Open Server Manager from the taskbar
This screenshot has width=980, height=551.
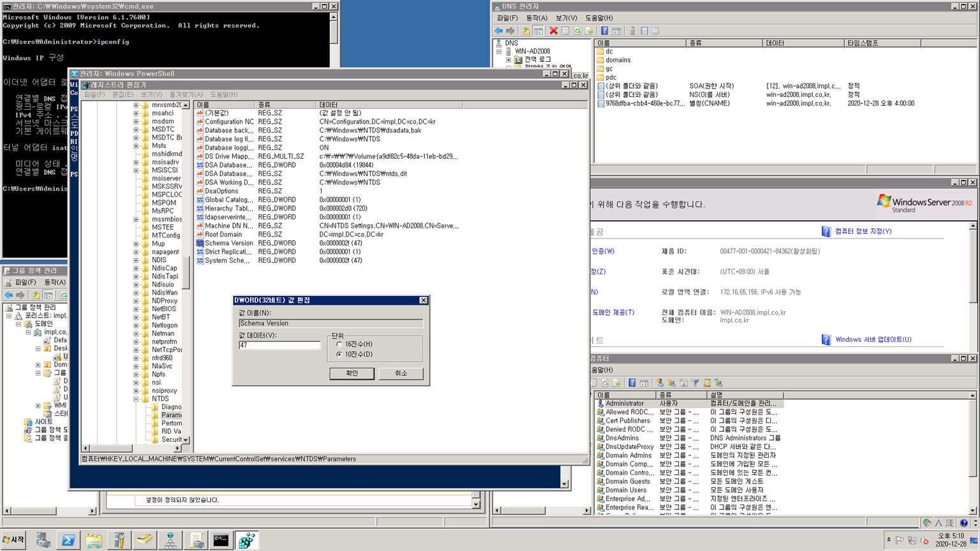[43, 540]
